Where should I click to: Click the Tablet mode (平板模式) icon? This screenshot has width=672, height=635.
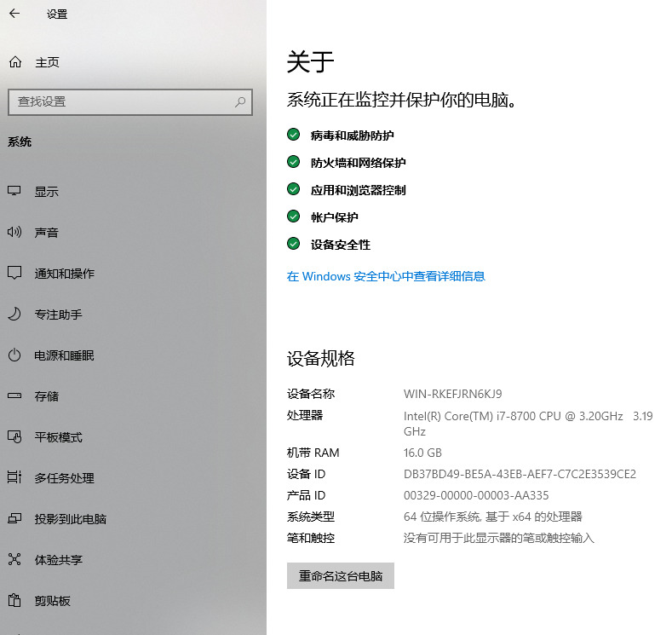coord(14,437)
